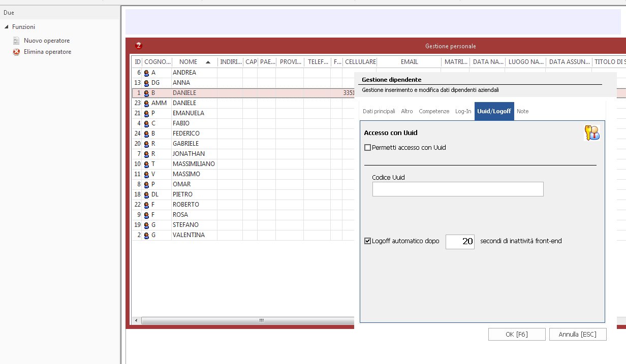Click the person icon in the ROBERTO row
626x364 pixels.
pos(146,205)
